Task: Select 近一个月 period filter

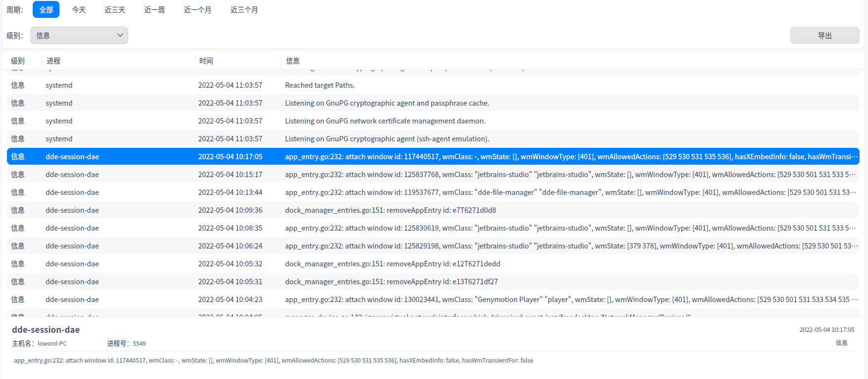Action: point(197,10)
